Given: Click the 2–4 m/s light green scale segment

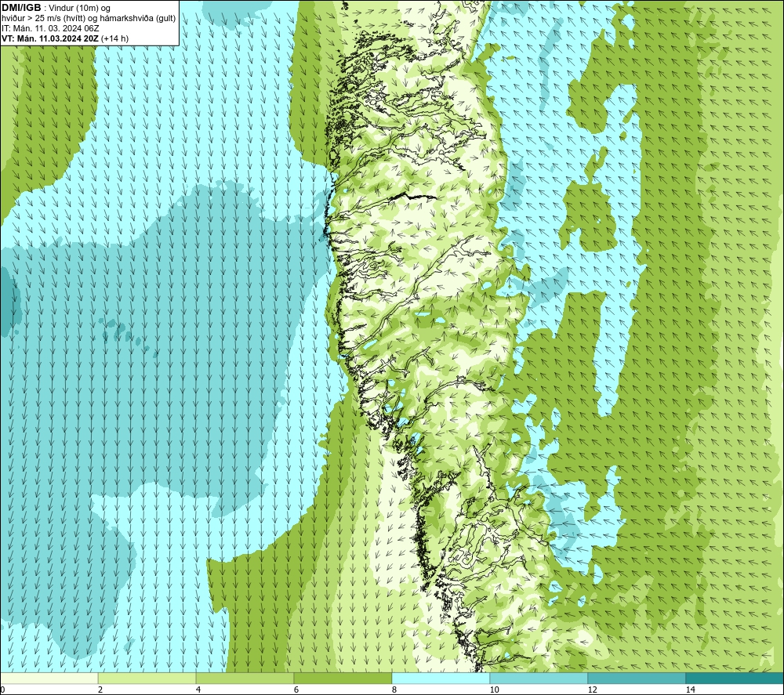Looking at the screenshot, I should (x=147, y=678).
